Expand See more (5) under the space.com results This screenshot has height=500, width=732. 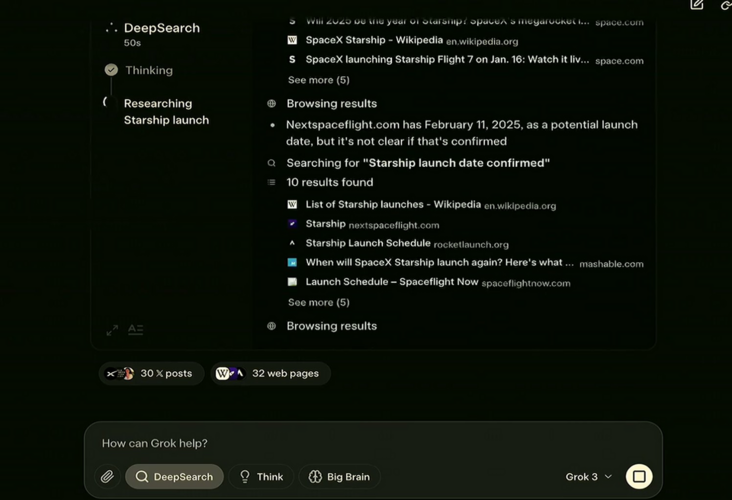tap(319, 80)
